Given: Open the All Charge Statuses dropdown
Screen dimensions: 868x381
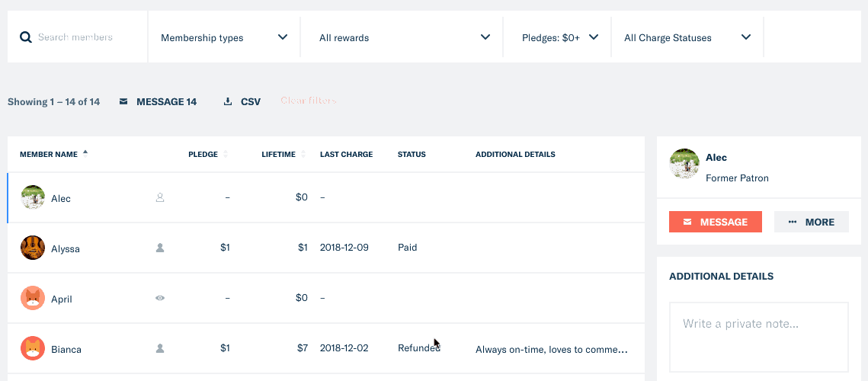Looking at the screenshot, I should click(687, 37).
